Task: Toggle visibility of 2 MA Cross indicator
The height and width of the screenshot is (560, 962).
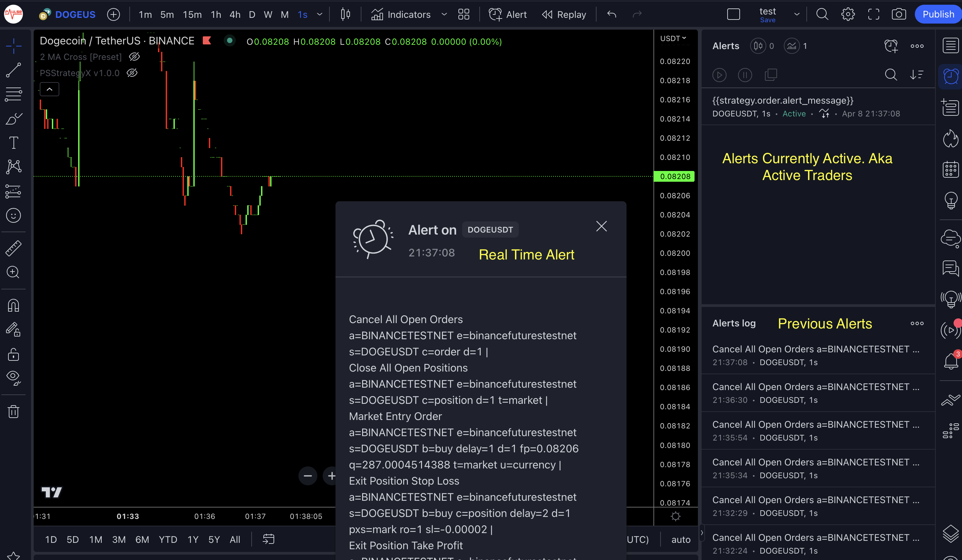Action: coord(134,57)
